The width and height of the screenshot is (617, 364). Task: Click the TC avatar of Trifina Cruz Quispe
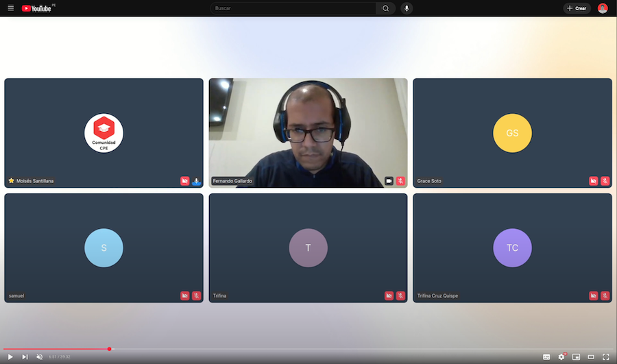point(512,248)
